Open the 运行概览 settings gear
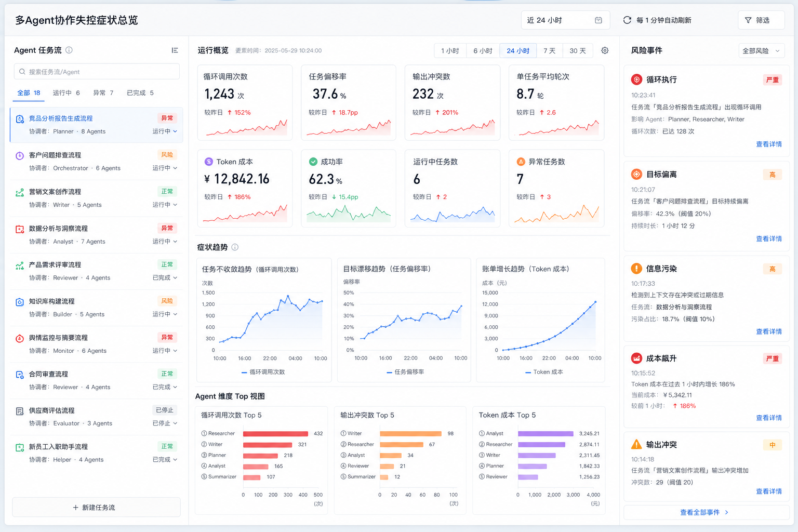The height and width of the screenshot is (532, 798). coord(605,50)
